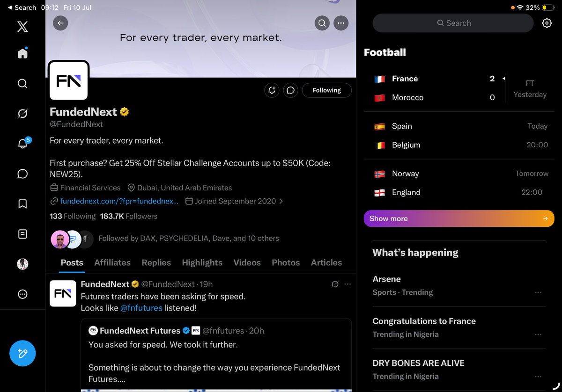This screenshot has width=562, height=392.
Task: View the 133 Following list
Action: point(73,216)
